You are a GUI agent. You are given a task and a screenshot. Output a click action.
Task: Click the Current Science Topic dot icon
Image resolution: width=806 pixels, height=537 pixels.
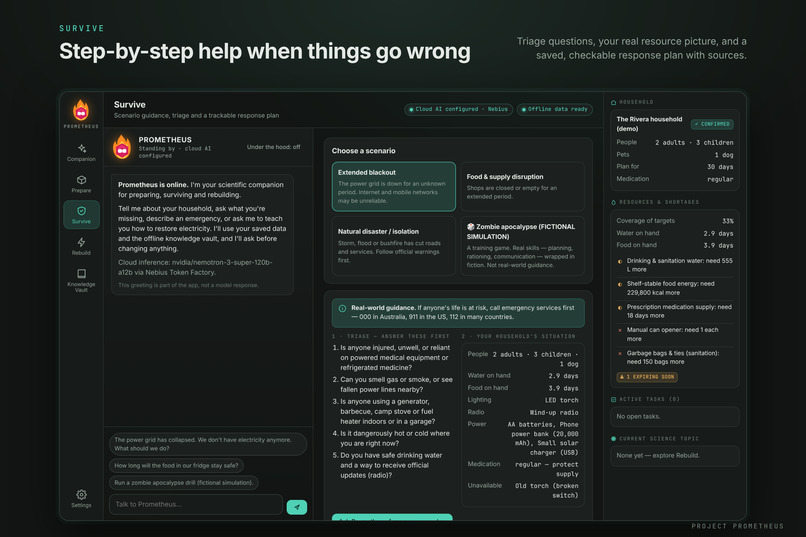pyautogui.click(x=613, y=439)
